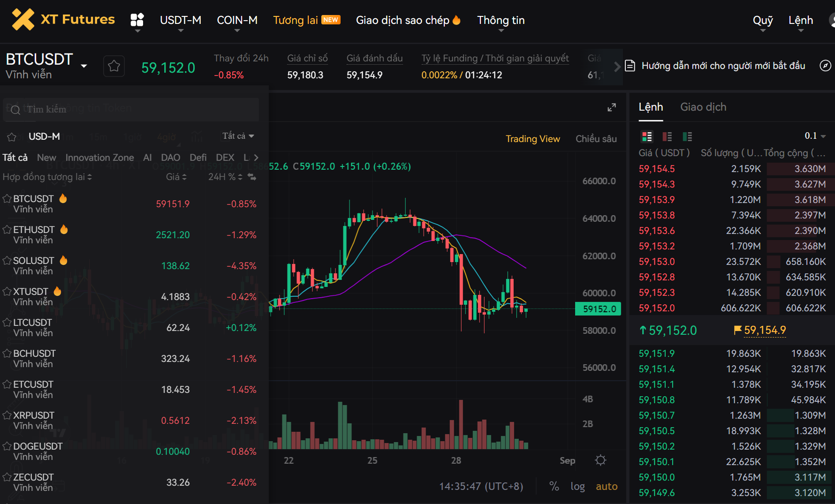Toggle percent scale on chart

[554, 486]
